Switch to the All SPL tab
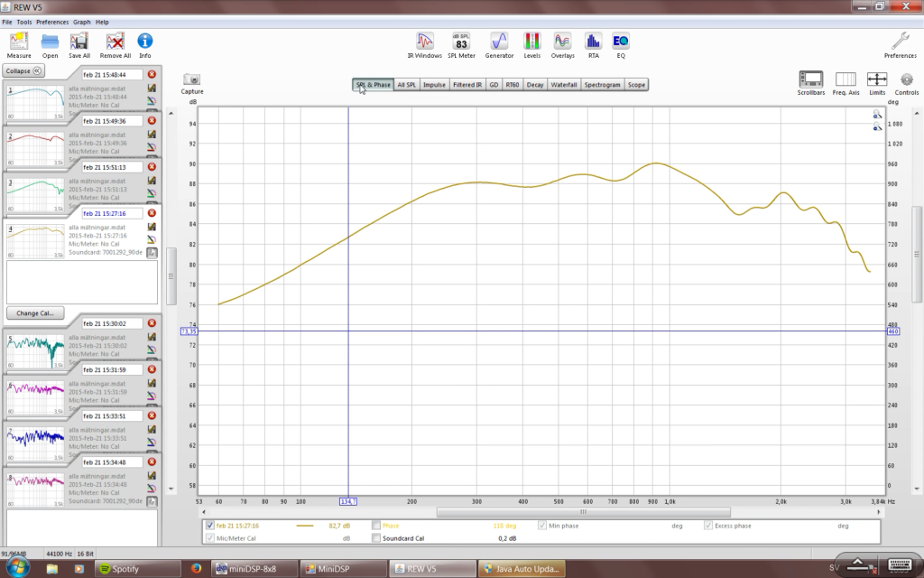Image resolution: width=924 pixels, height=578 pixels. tap(406, 85)
